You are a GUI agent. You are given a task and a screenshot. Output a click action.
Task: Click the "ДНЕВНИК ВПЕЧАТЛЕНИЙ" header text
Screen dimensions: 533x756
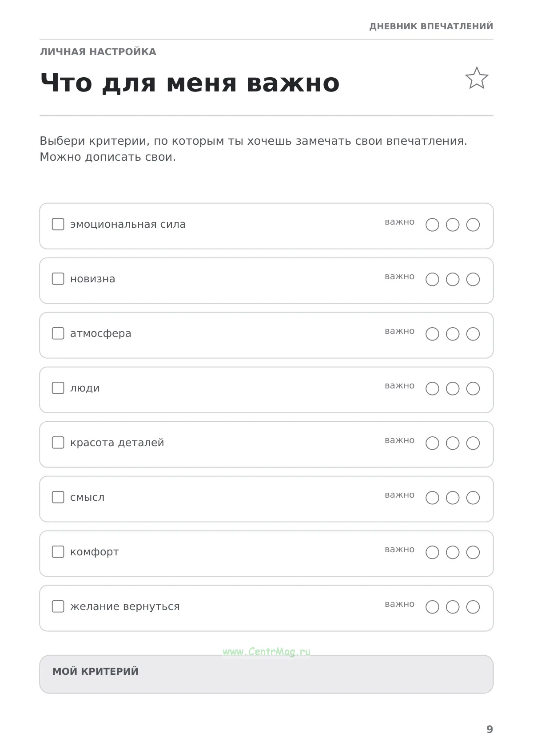click(x=431, y=26)
